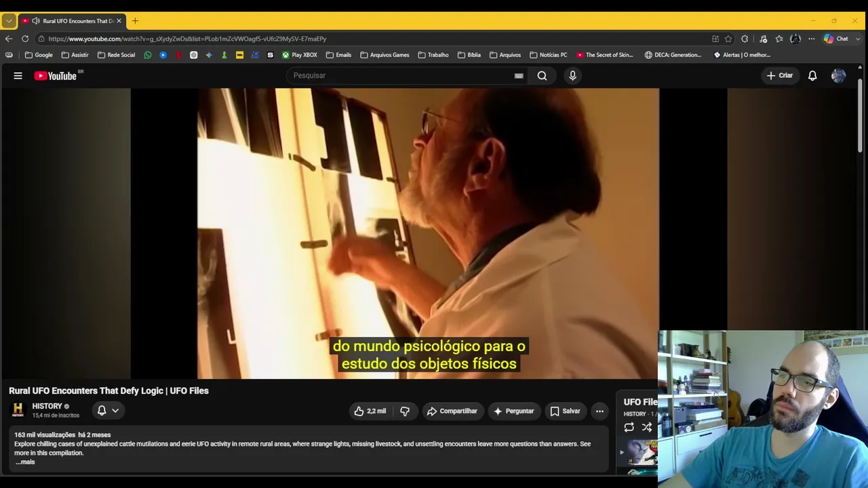The width and height of the screenshot is (868, 488).
Task: Open more actions ellipsis under video
Action: (x=599, y=411)
